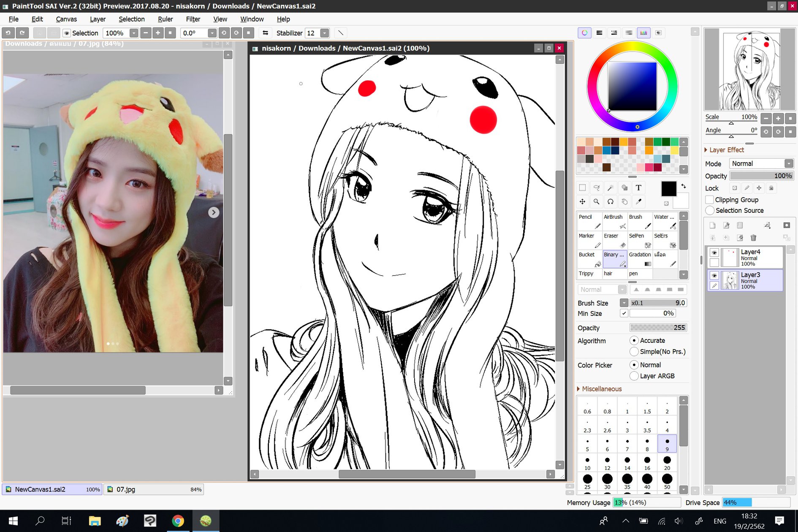Select the Rotate view tool

[611, 202]
